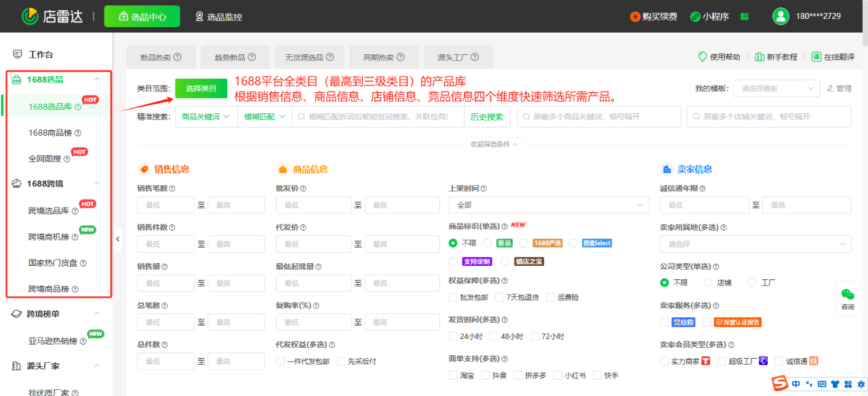Select the 店铺 company type radio

click(708, 283)
